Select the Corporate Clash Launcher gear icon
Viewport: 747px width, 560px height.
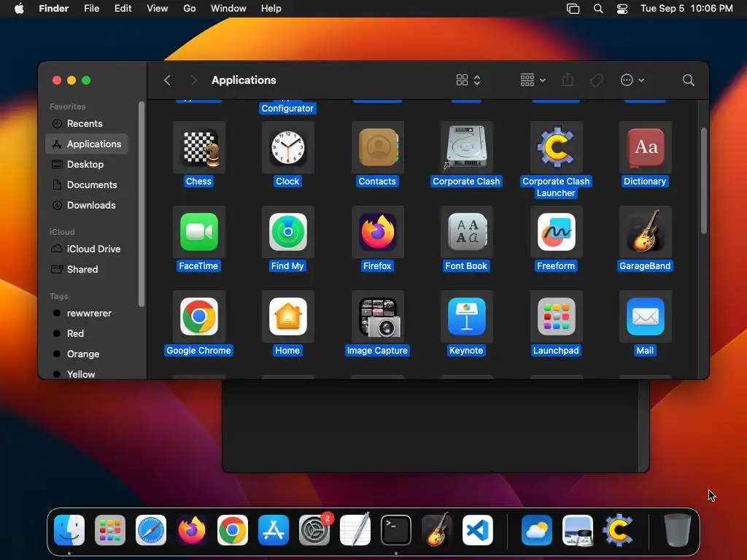click(556, 147)
